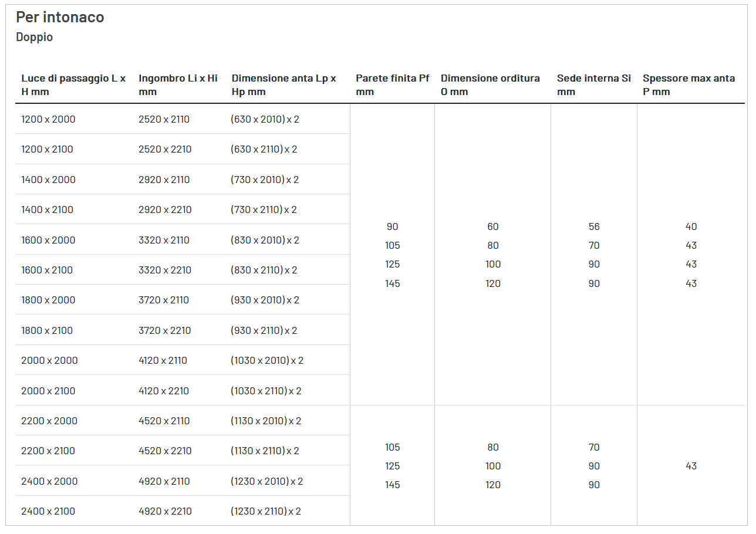The height and width of the screenshot is (534, 756).
Task: Pick the entry "(830 x 2110) x 2"
Action: 264,270
